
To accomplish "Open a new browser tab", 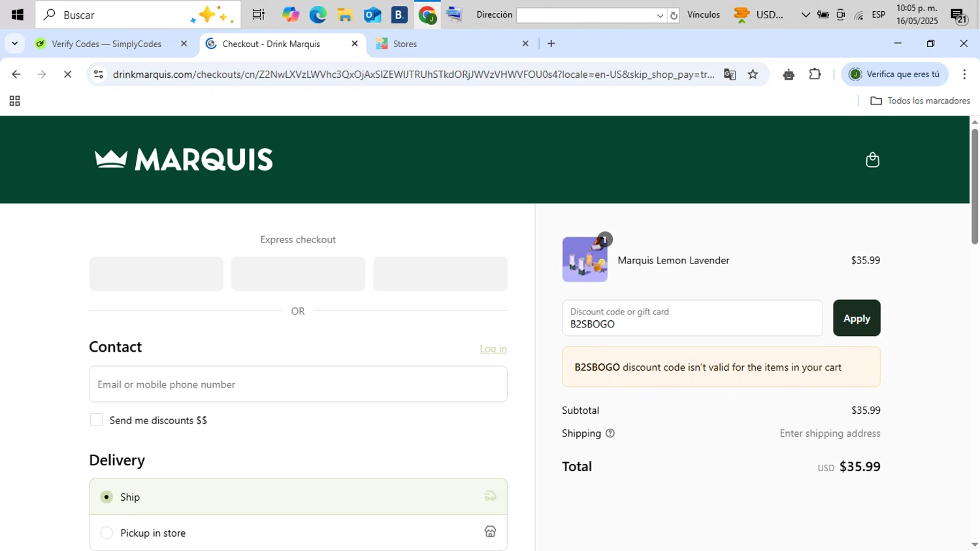I will (x=551, y=44).
